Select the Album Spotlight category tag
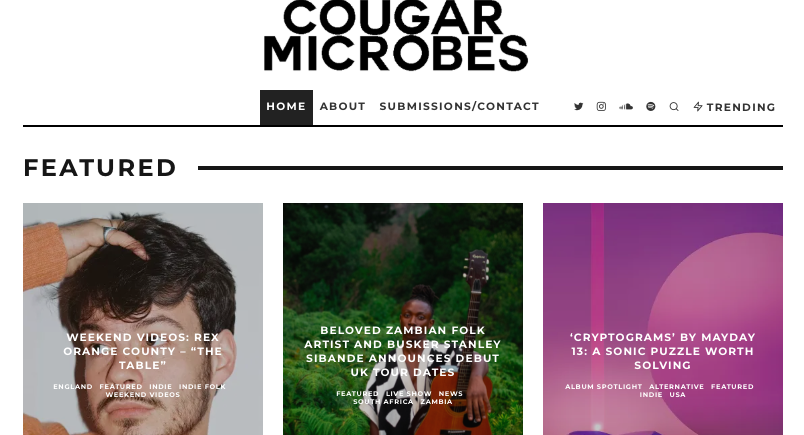The image size is (804, 435). (x=604, y=386)
